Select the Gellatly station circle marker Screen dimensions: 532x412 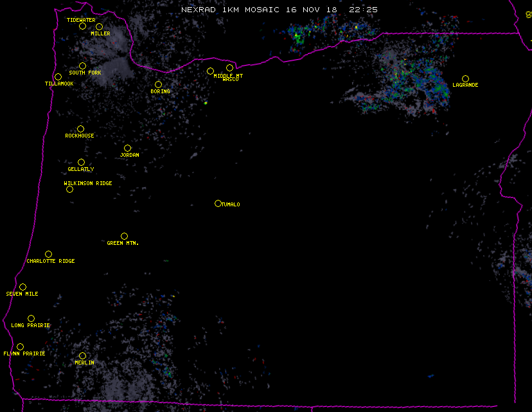(x=81, y=162)
